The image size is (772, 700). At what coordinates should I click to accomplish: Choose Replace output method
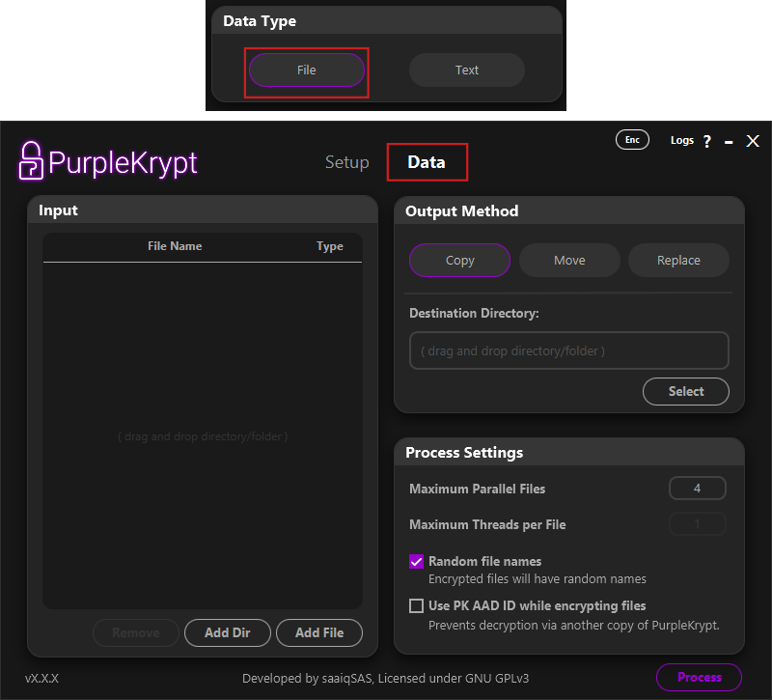678,261
